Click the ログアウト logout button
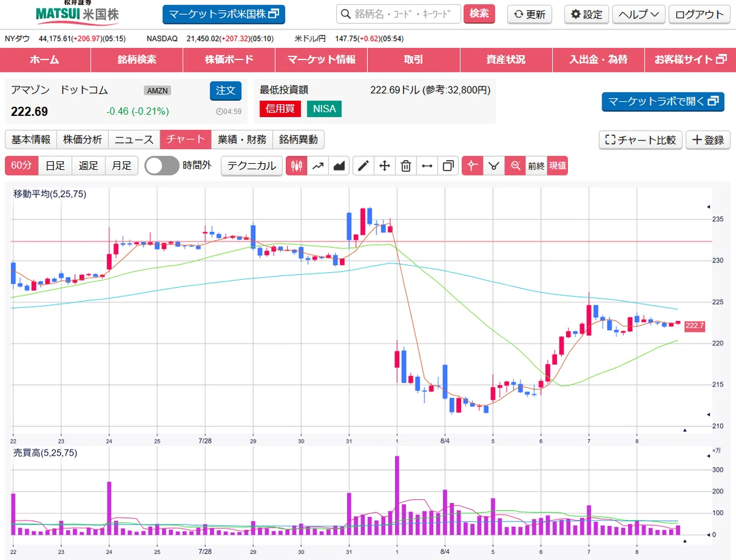 coord(700,15)
